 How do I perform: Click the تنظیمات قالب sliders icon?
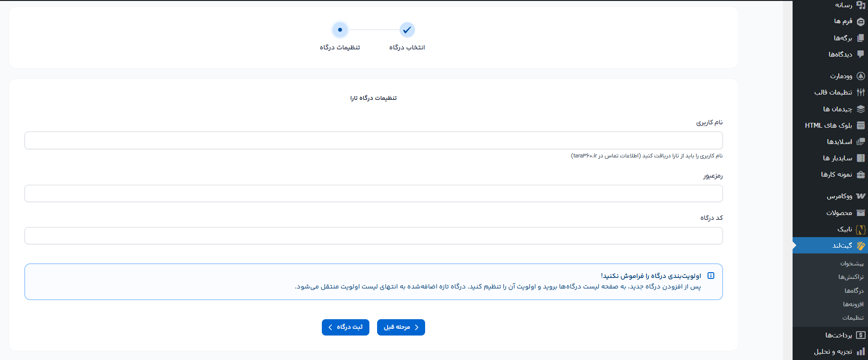click(861, 92)
